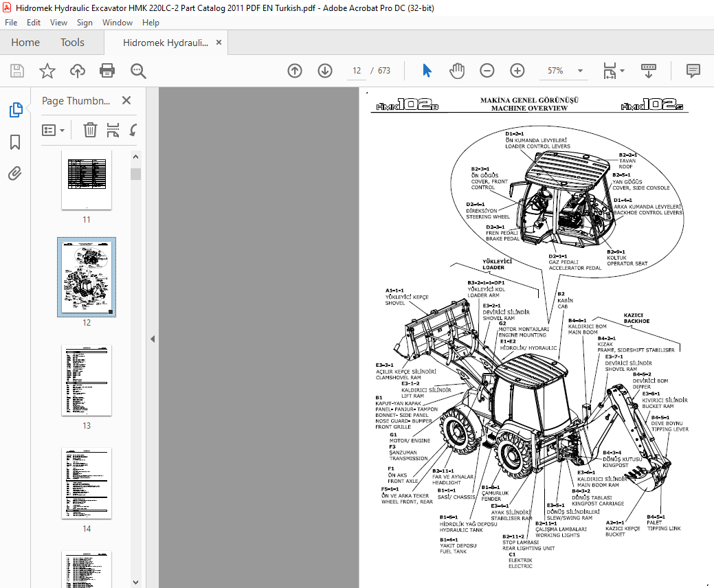This screenshot has width=714, height=588.
Task: Click the Save file icon
Action: pos(17,71)
